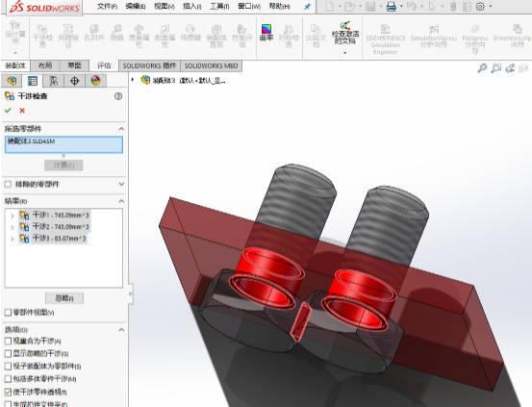Screen dimensions: 532x407
Task: Open the dropdown arrow under 检查激活的文档
Action: pyautogui.click(x=345, y=53)
